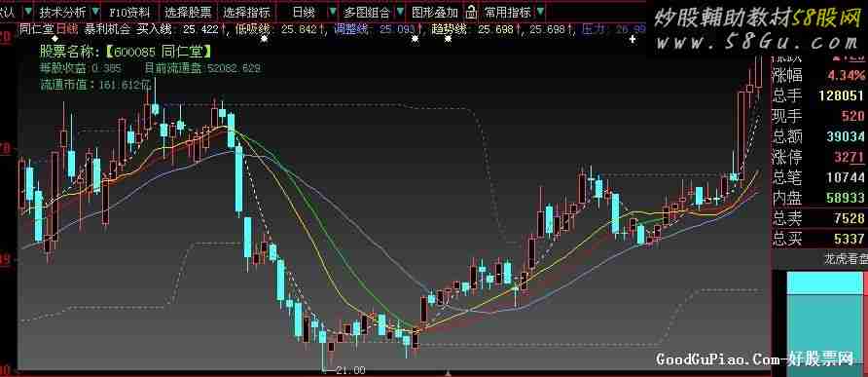Click the white star marker under 趋势线

[448, 39]
